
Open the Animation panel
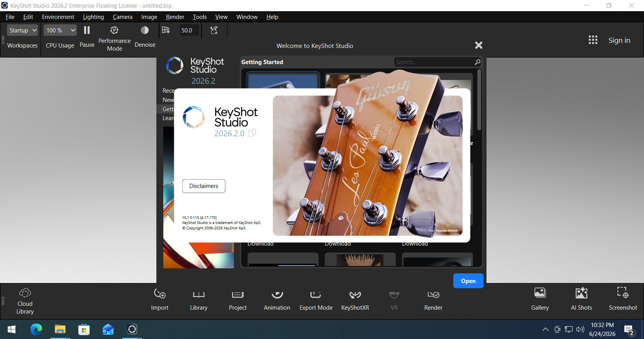277,300
